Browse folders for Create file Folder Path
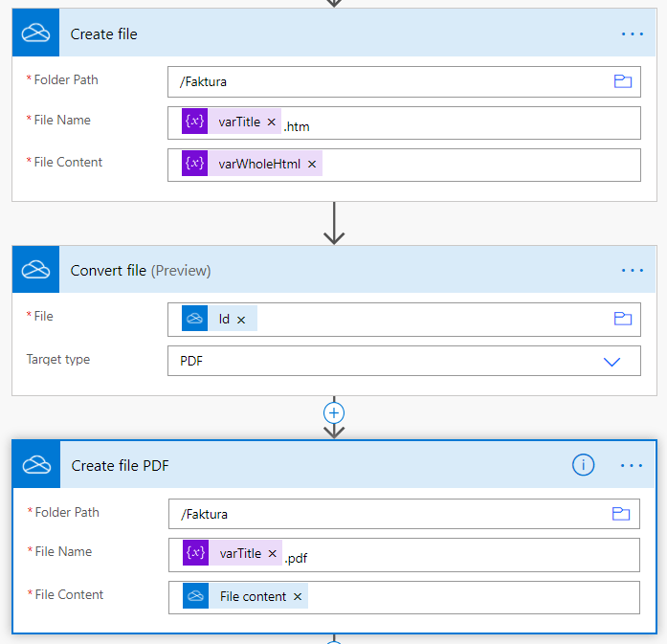This screenshot has width=667, height=644. point(622,81)
